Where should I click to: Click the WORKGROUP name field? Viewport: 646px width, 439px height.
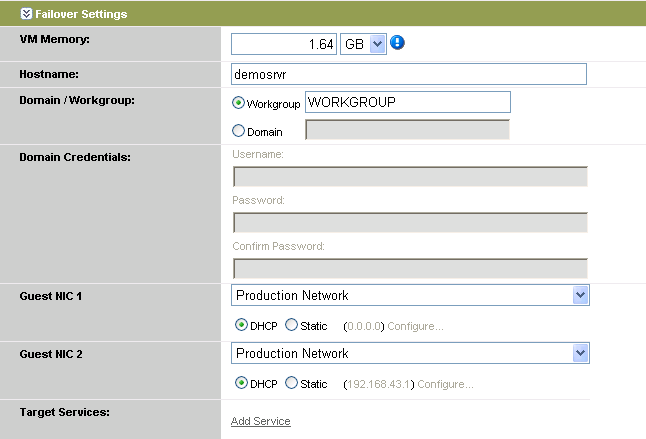407,102
